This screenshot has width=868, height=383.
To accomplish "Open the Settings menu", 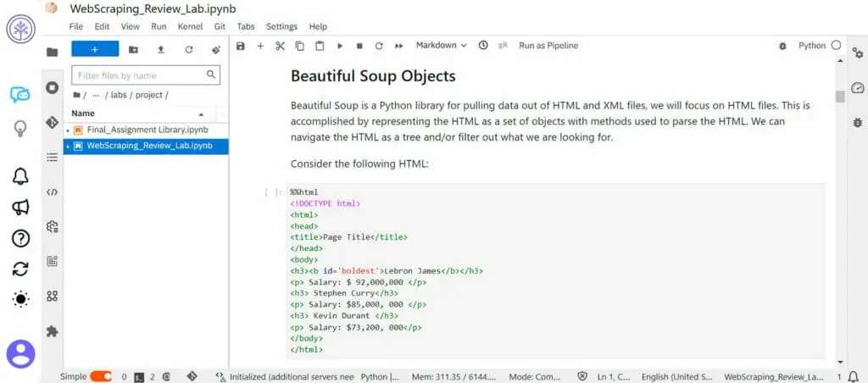I will click(281, 26).
